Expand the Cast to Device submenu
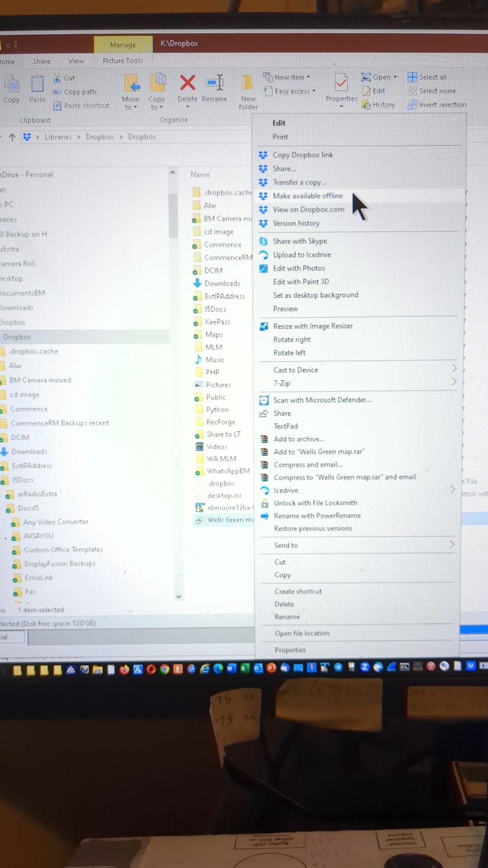488x868 pixels. pyautogui.click(x=455, y=369)
